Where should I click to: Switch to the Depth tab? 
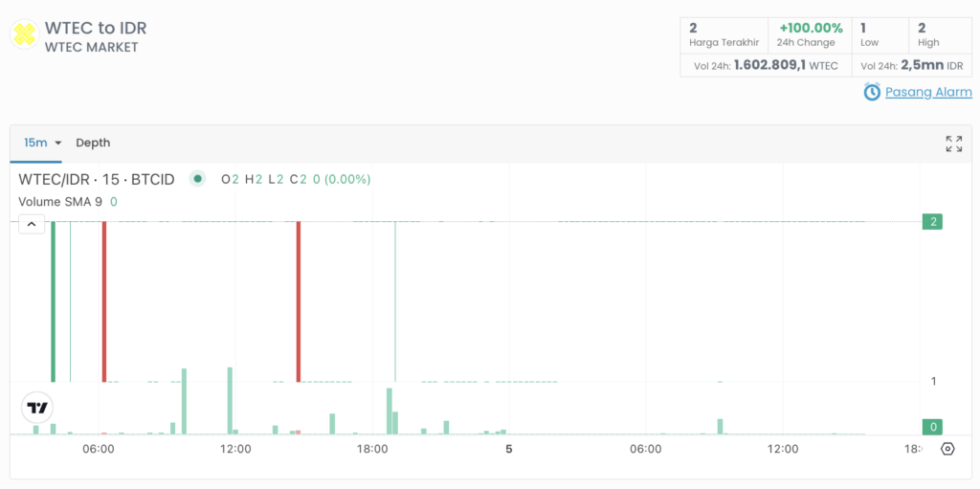(93, 143)
